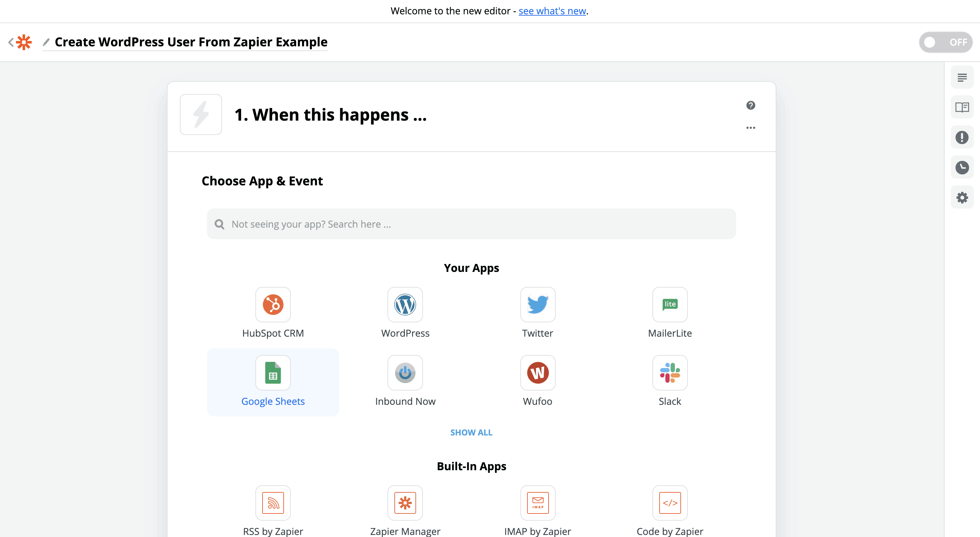Viewport: 980px width, 537px height.
Task: Open the step three-dots options menu
Action: click(750, 127)
